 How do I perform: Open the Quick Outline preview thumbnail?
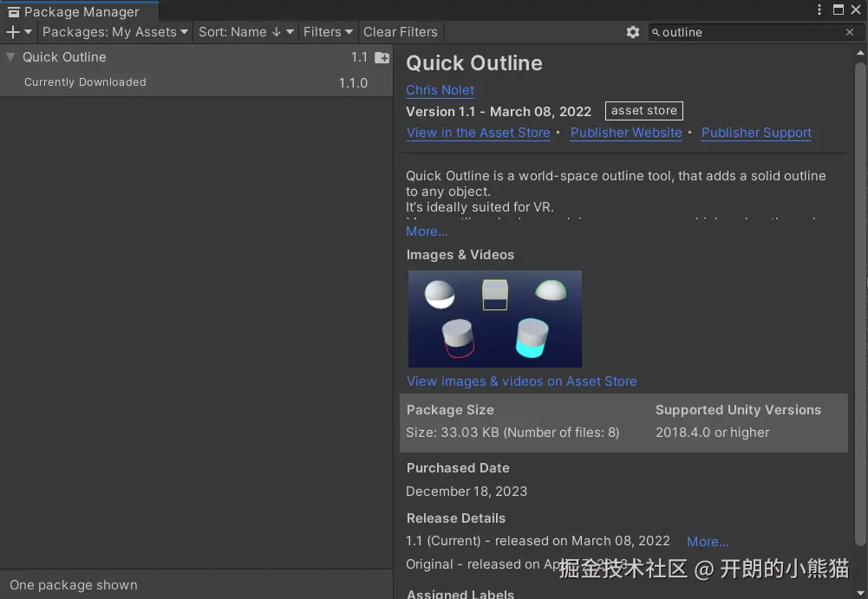coord(495,319)
